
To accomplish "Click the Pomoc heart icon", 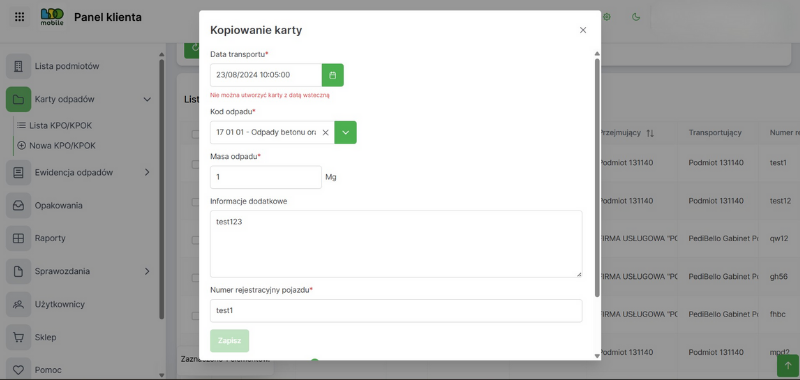I will coord(18,370).
